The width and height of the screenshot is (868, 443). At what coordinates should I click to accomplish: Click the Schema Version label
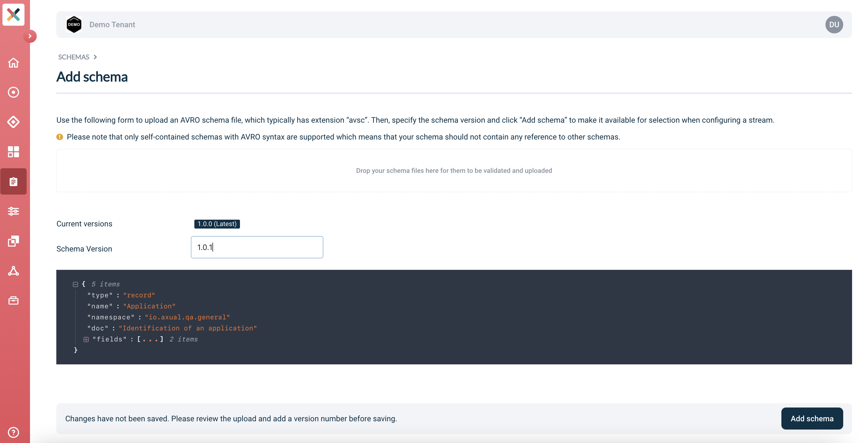pos(84,249)
